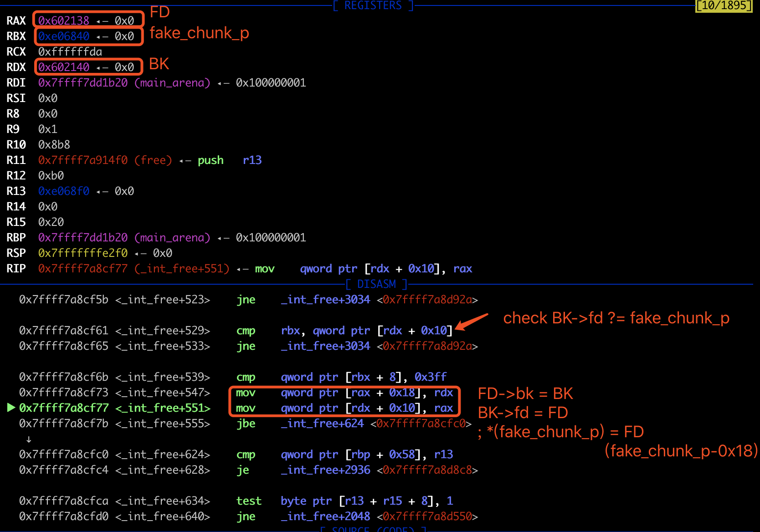This screenshot has height=532, width=760.
Task: Click the R13 value 0xe068f0
Action: [64, 191]
